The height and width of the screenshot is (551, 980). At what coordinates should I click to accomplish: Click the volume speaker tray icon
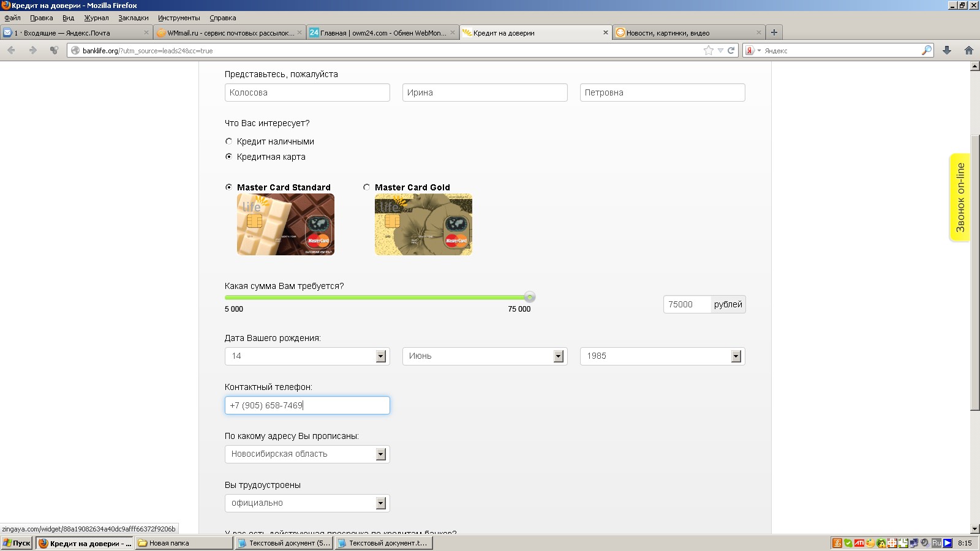click(925, 543)
